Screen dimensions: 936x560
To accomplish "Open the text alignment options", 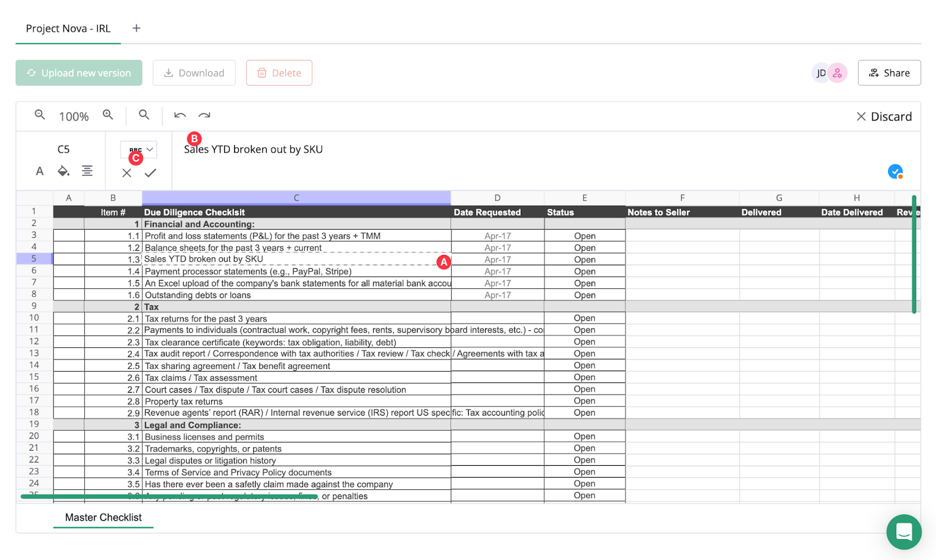I will click(x=87, y=171).
